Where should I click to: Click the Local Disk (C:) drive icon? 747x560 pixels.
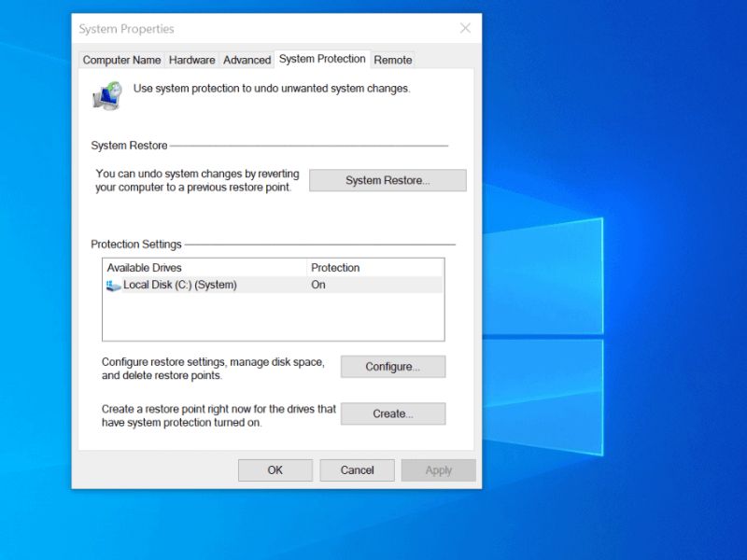coord(113,286)
